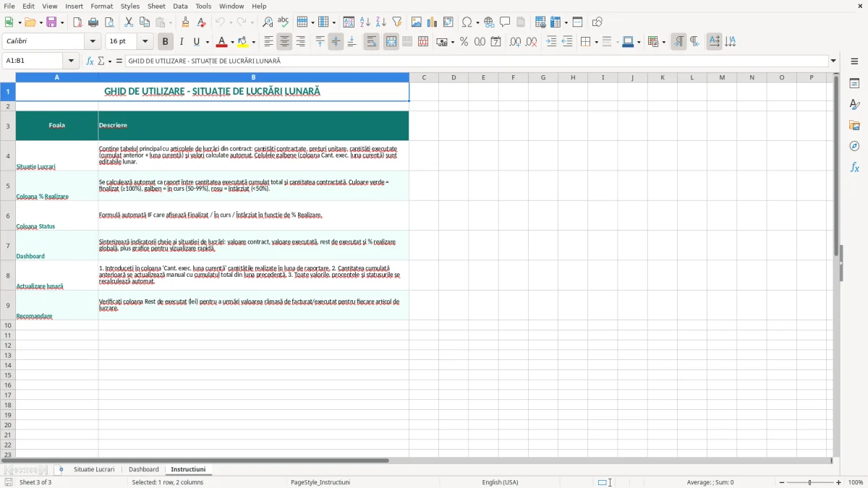The height and width of the screenshot is (488, 868).
Task: Click the Cut scissors icon
Action: [129, 22]
